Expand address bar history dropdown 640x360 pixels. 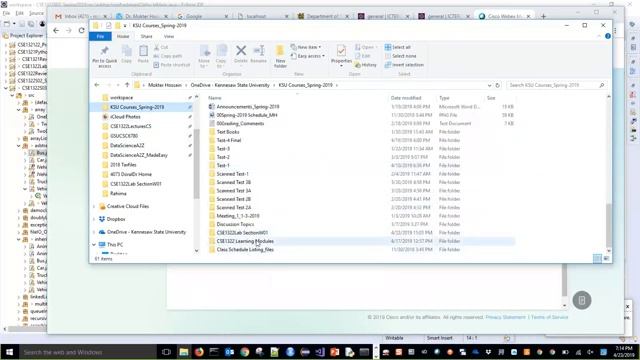[x=489, y=85]
